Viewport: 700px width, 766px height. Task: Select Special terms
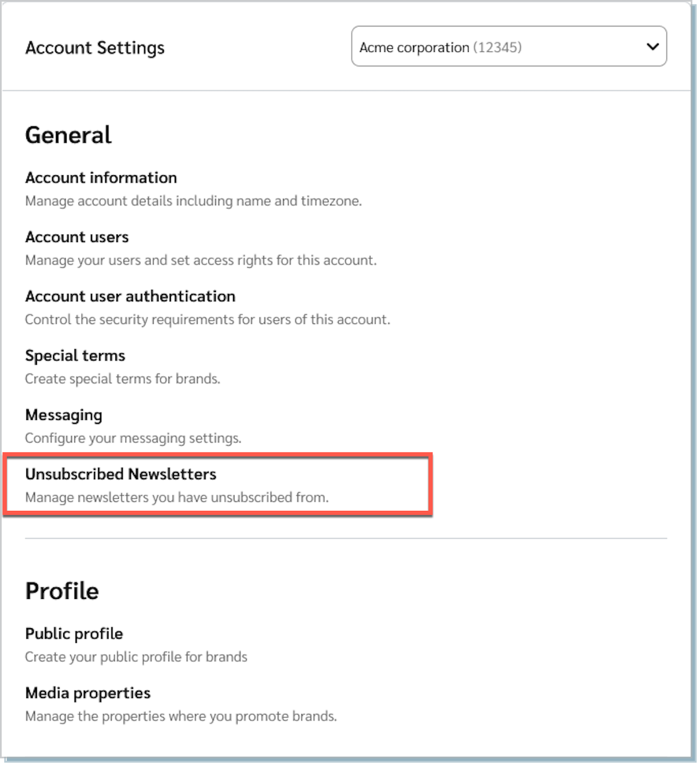(75, 356)
